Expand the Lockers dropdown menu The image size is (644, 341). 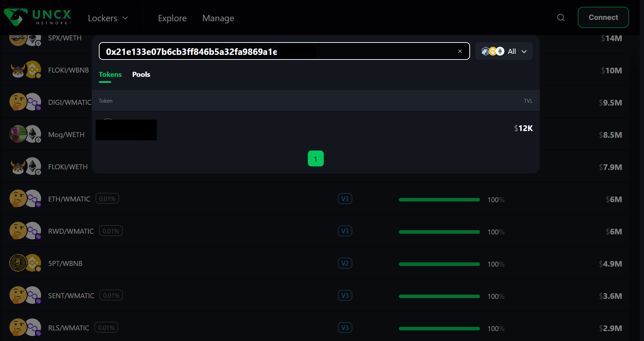point(108,18)
